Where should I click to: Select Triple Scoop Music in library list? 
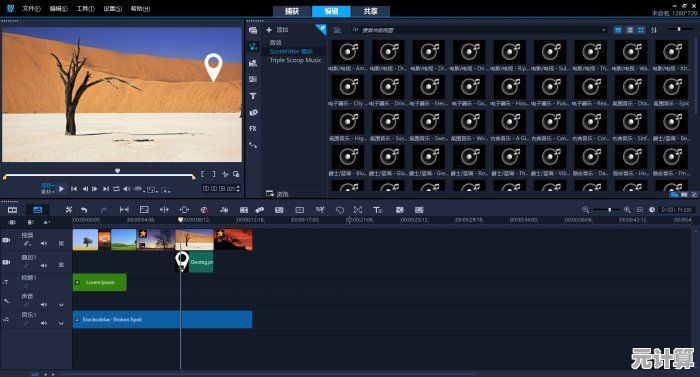[x=296, y=60]
